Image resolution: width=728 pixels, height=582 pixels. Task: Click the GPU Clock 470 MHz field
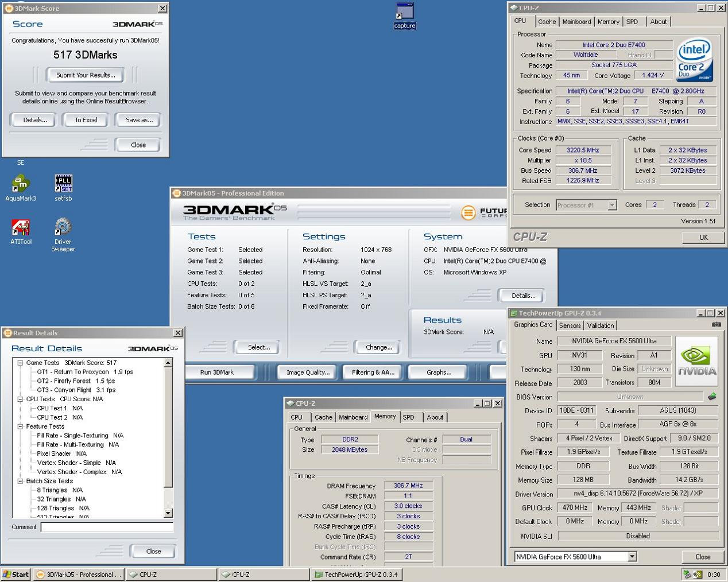point(575,507)
